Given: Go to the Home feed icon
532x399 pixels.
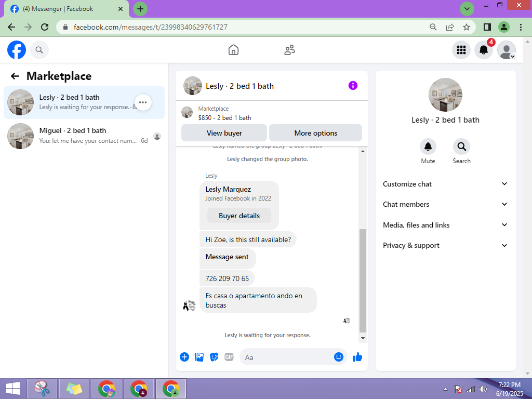Looking at the screenshot, I should (233, 50).
